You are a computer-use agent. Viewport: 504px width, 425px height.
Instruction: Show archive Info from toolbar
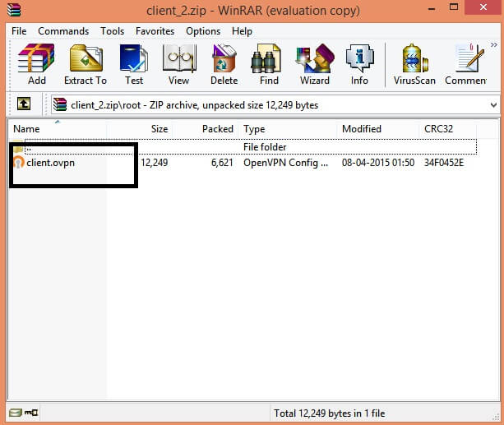pos(359,64)
